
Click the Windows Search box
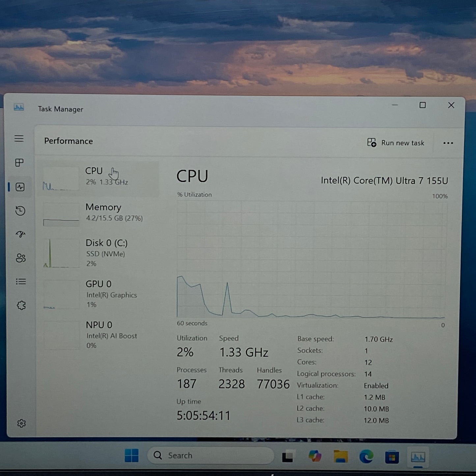tap(211, 455)
